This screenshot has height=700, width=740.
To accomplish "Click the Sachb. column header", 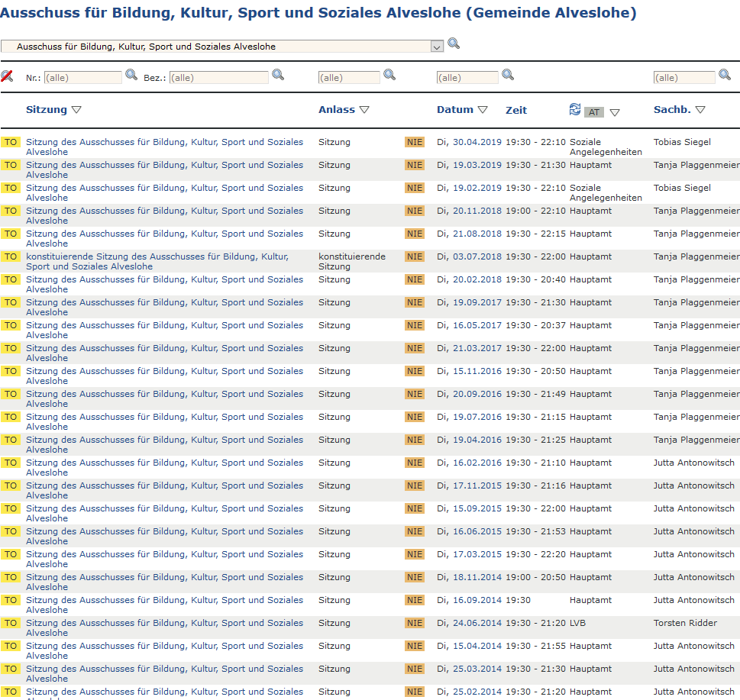I will coord(672,109).
